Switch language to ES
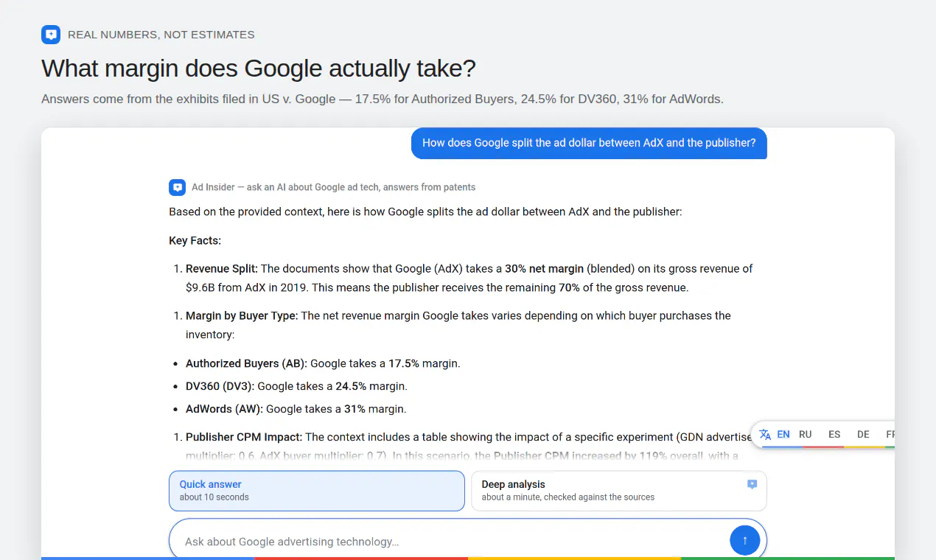 tap(834, 435)
